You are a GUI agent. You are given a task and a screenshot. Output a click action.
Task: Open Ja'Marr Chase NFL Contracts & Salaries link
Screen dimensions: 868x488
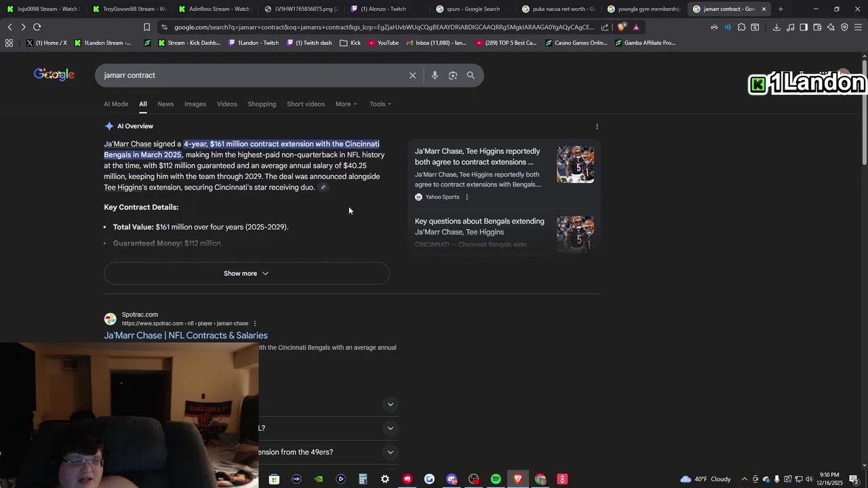click(186, 335)
